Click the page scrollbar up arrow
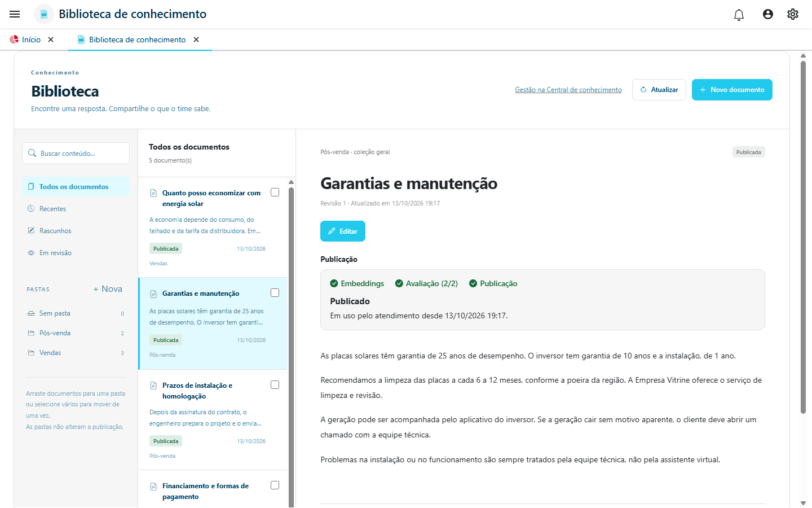Image resolution: width=812 pixels, height=508 pixels. 803,55
